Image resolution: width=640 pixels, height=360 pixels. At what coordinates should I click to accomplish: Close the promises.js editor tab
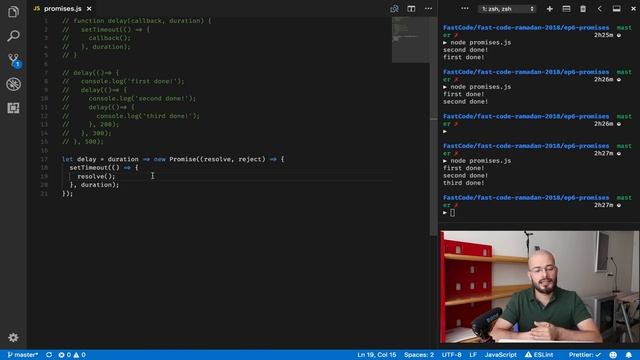coord(89,9)
